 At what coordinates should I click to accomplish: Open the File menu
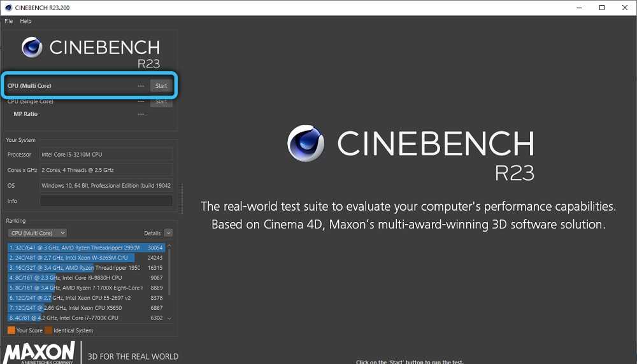tap(8, 21)
